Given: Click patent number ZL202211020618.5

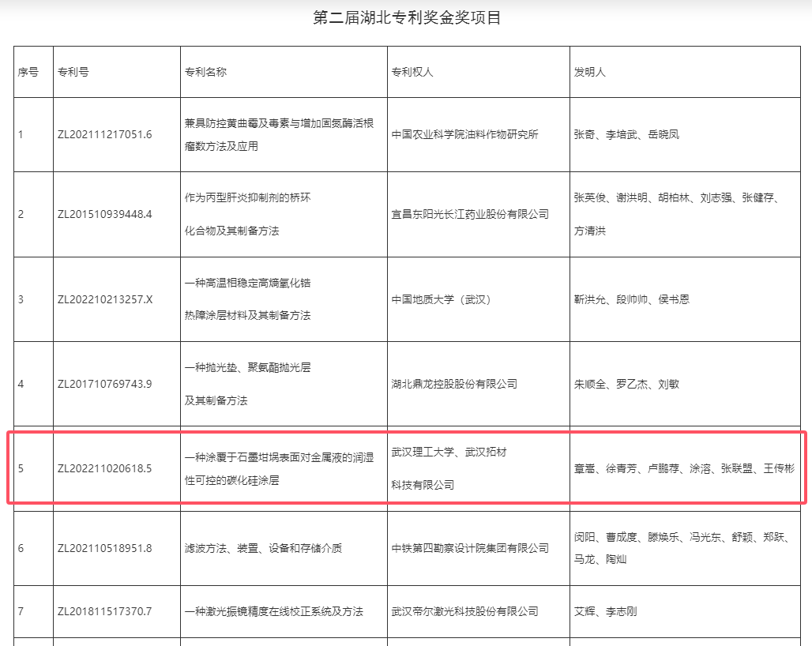Looking at the screenshot, I should pyautogui.click(x=104, y=469).
